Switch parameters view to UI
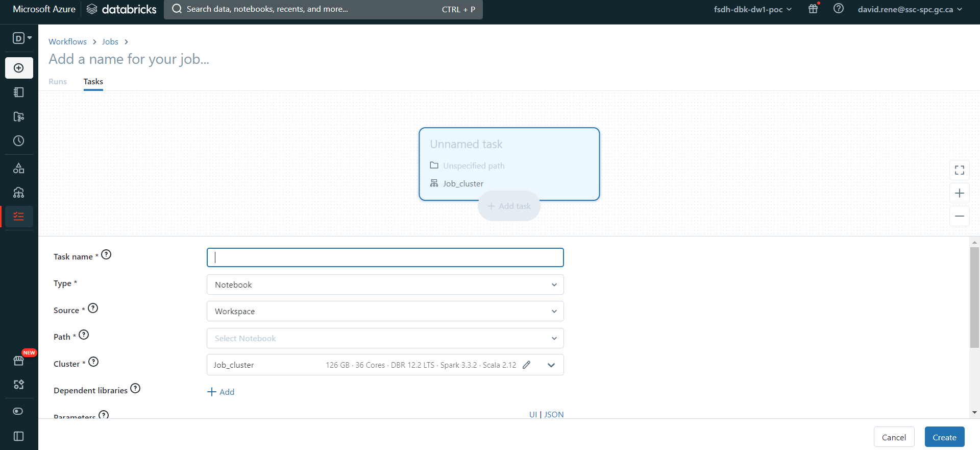This screenshot has height=450, width=980. 533,414
